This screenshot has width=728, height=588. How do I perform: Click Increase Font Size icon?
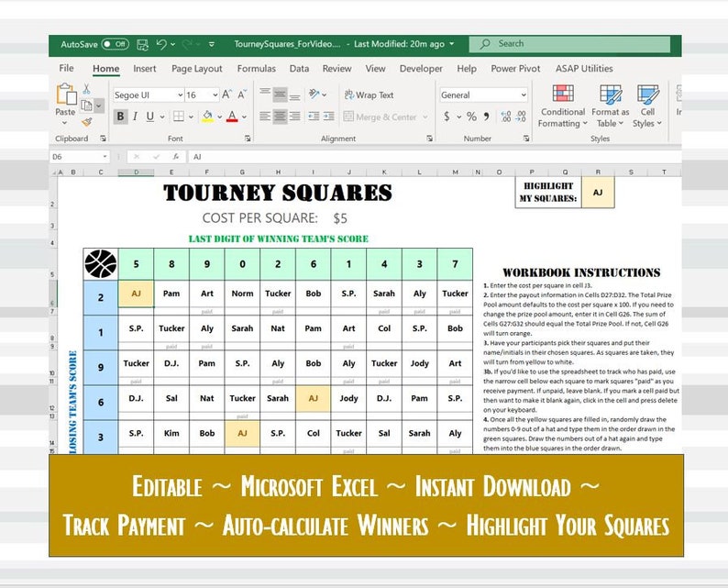(x=226, y=94)
